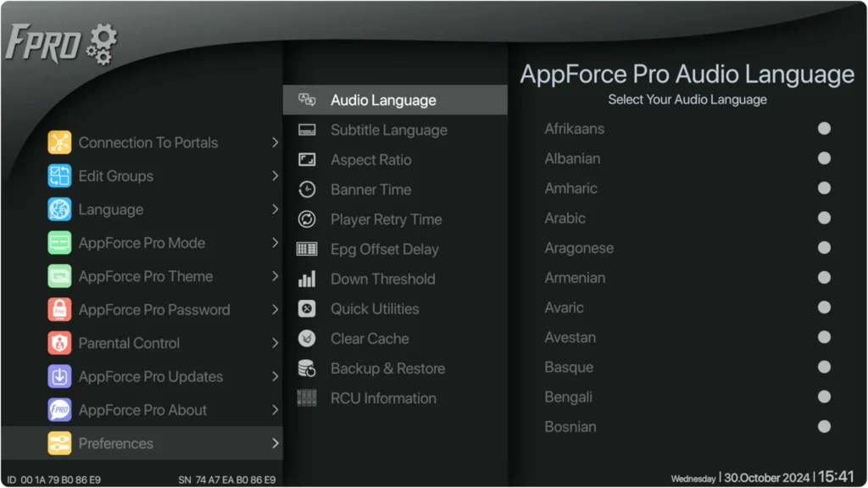The height and width of the screenshot is (488, 868).
Task: Select the Bengali radio button
Action: (824, 396)
